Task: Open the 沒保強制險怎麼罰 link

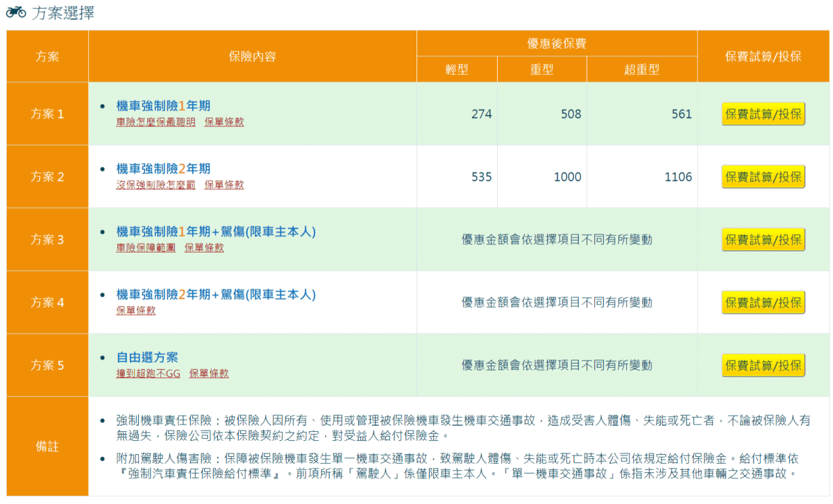Action: [x=155, y=185]
